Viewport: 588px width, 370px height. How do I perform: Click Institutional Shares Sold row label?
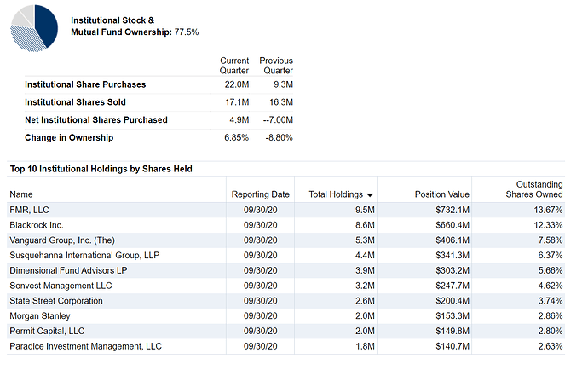(x=75, y=102)
